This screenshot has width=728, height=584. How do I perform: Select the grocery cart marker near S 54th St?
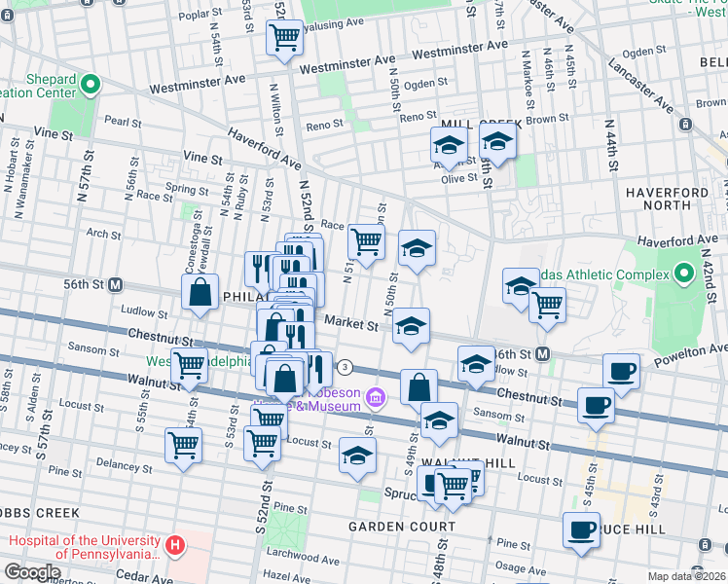[190, 366]
